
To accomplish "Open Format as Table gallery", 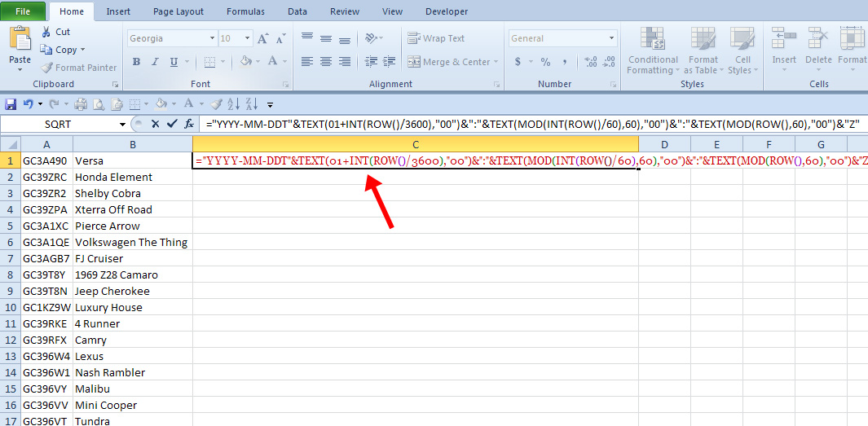I will pos(703,51).
